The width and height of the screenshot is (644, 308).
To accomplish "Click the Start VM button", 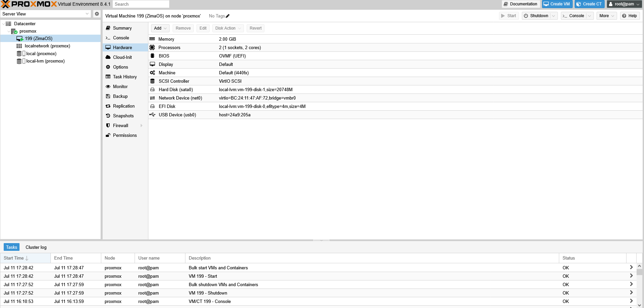I will point(509,16).
